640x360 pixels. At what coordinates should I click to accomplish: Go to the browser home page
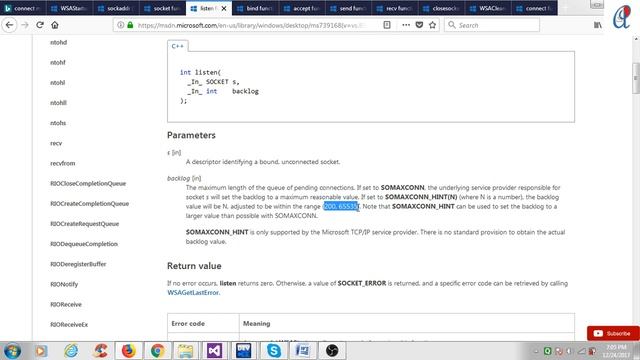pyautogui.click(x=55, y=25)
